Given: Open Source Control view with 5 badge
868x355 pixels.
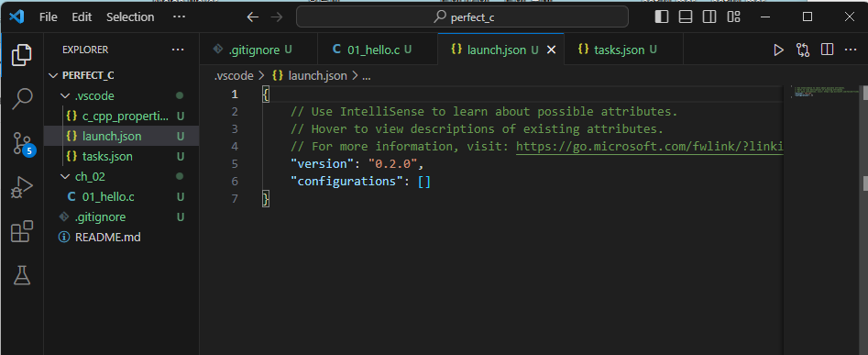Looking at the screenshot, I should pyautogui.click(x=23, y=143).
